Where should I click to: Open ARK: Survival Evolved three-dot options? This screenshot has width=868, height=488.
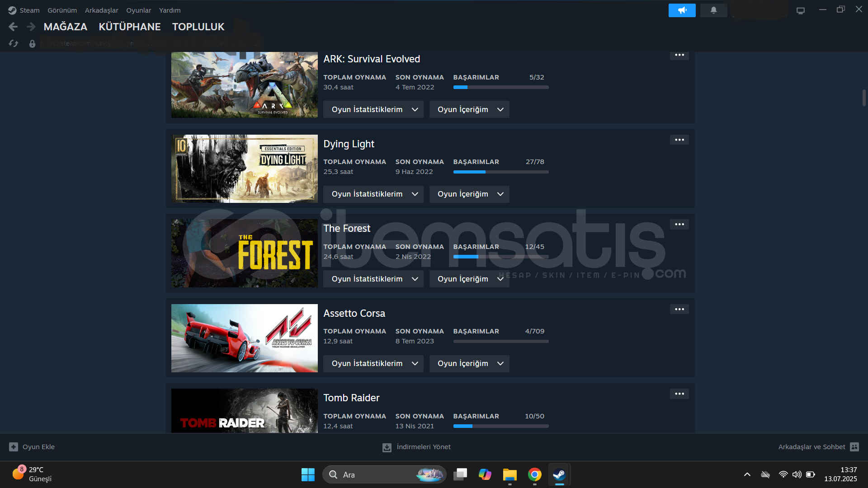[679, 55]
